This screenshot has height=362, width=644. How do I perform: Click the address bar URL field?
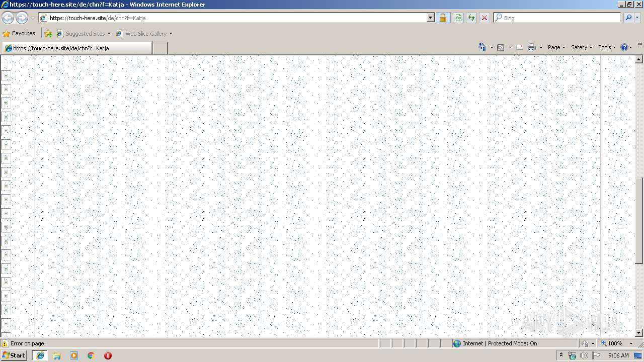click(x=236, y=18)
